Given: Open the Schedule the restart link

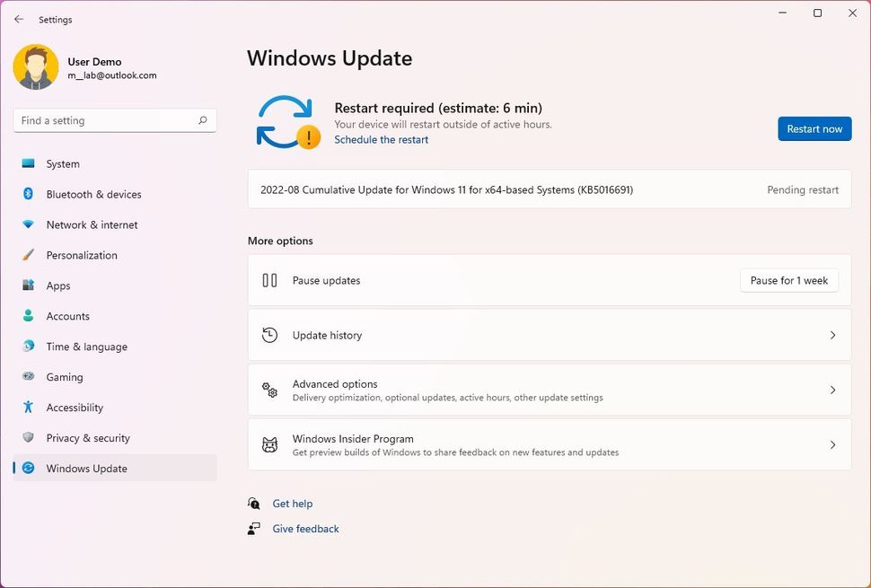Looking at the screenshot, I should (x=380, y=139).
